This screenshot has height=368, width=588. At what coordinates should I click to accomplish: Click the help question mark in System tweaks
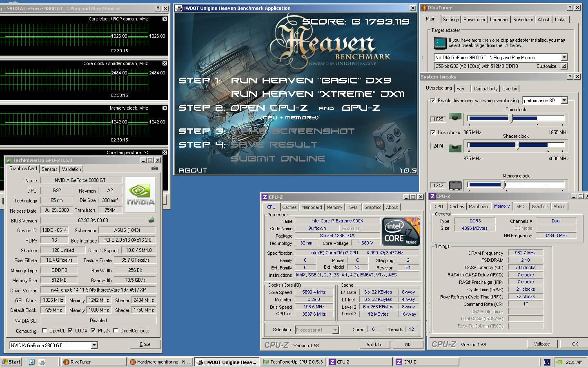[570, 77]
